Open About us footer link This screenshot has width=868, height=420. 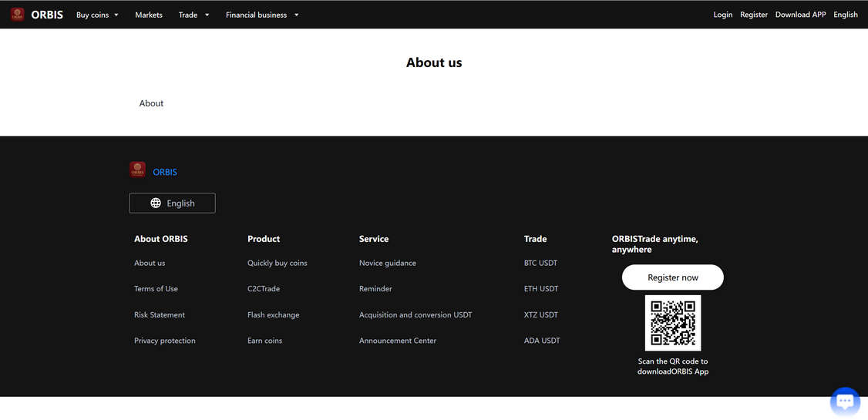pos(150,263)
